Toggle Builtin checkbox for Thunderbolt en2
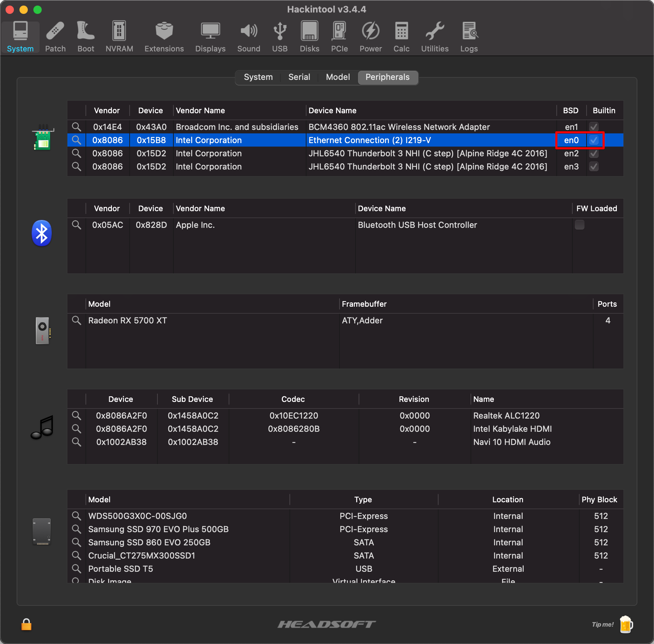 tap(594, 153)
